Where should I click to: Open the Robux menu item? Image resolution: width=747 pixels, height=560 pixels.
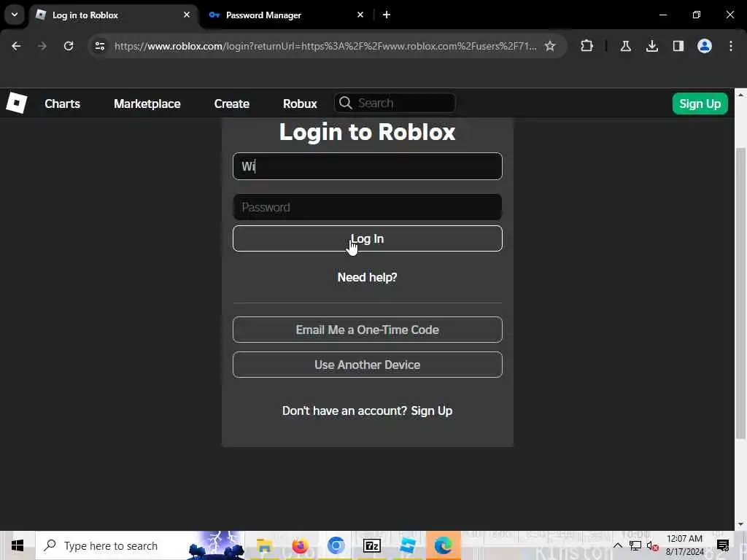(x=300, y=104)
